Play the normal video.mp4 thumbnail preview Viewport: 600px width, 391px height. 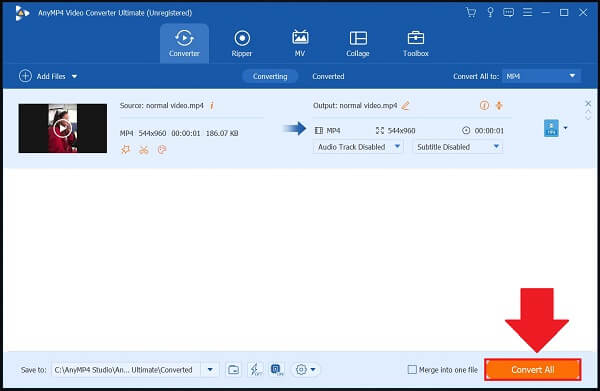pyautogui.click(x=62, y=128)
